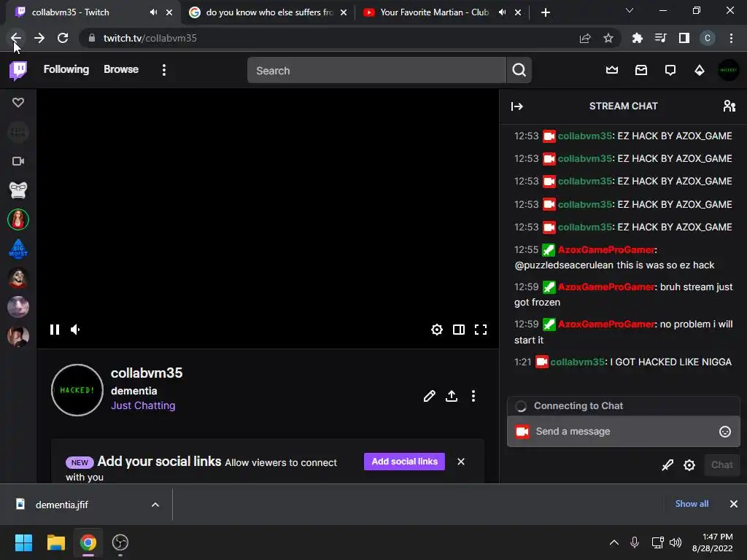This screenshot has height=560, width=747.
Task: Open the Chrome extensions puzzle icon
Action: pyautogui.click(x=637, y=38)
